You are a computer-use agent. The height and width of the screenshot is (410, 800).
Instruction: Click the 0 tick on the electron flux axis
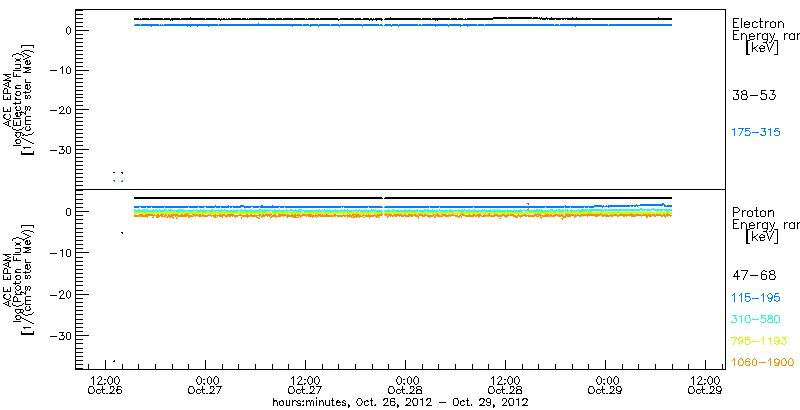tap(67, 30)
